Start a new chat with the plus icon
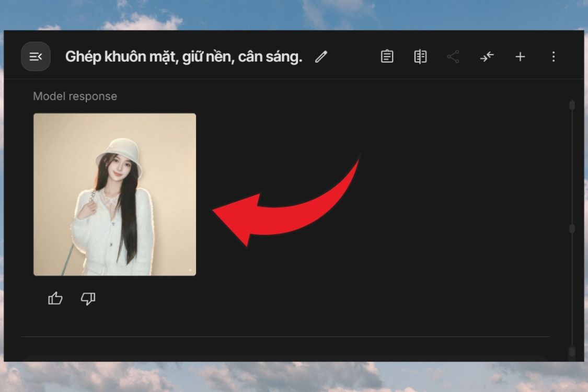Screen dimensions: 588x392 coord(520,56)
